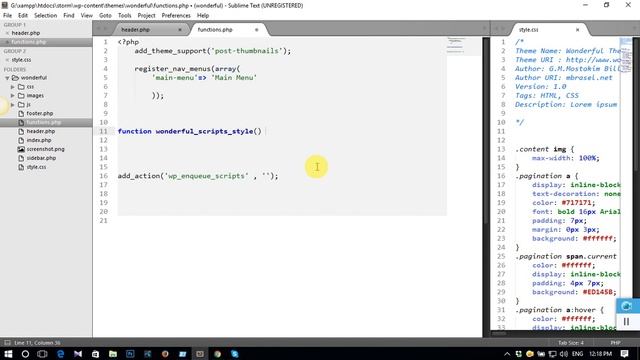This screenshot has height=360, width=640.
Task: Open the View menu
Action: pos(87,16)
